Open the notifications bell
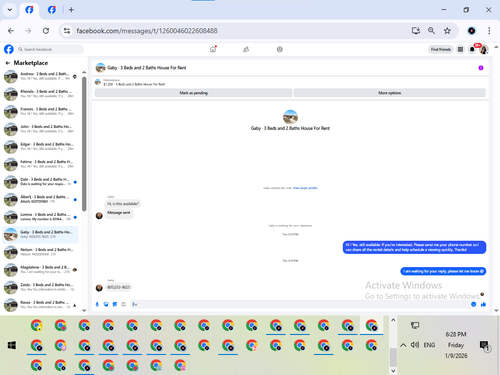 tap(472, 49)
